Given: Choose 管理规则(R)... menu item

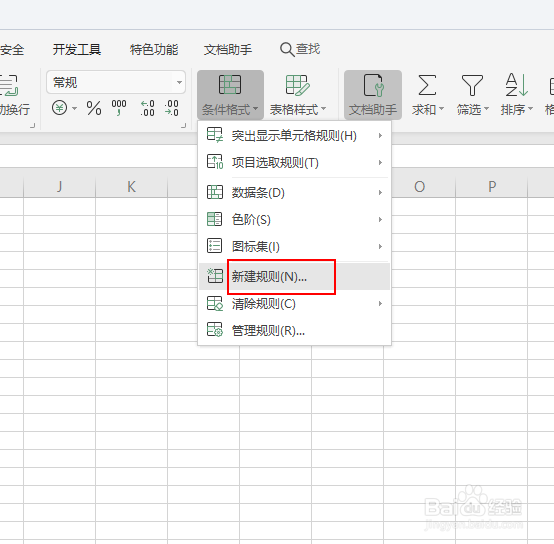Looking at the screenshot, I should [294, 331].
